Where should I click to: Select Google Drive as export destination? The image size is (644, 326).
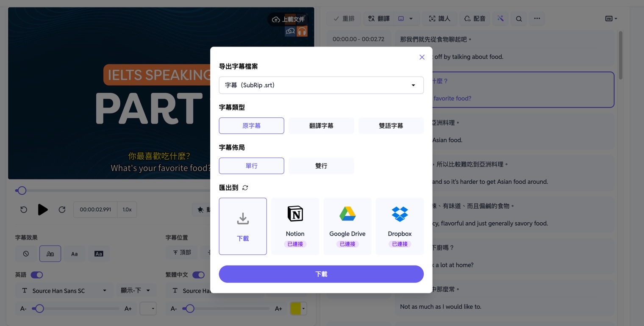(x=347, y=226)
